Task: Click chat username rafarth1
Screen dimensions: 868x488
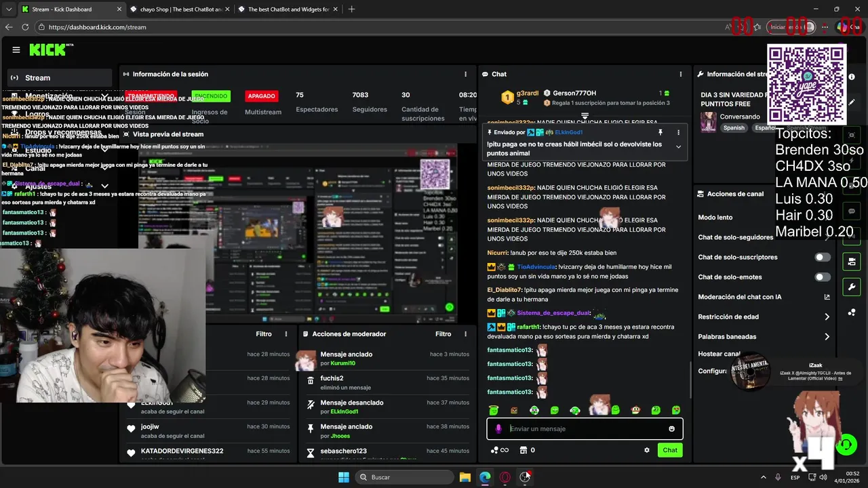Action: (528, 327)
